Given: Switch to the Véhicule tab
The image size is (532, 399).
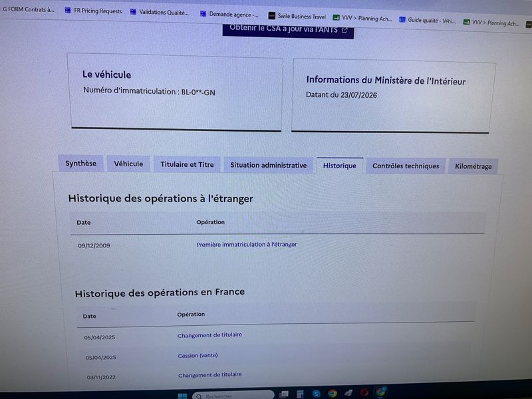Looking at the screenshot, I should (x=128, y=164).
